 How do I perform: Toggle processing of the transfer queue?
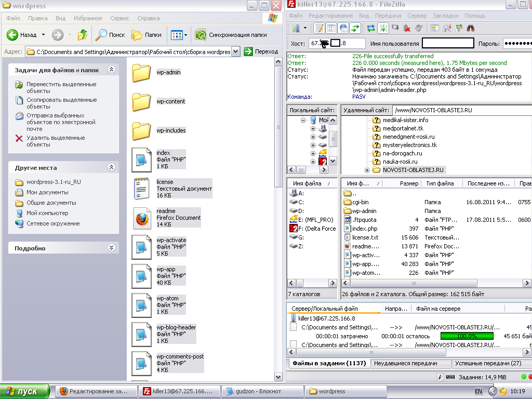pyautogui.click(x=383, y=28)
